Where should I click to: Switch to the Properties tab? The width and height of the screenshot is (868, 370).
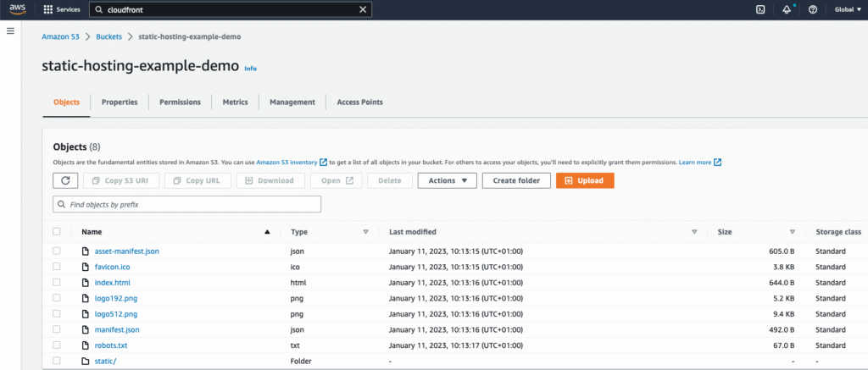tap(120, 102)
